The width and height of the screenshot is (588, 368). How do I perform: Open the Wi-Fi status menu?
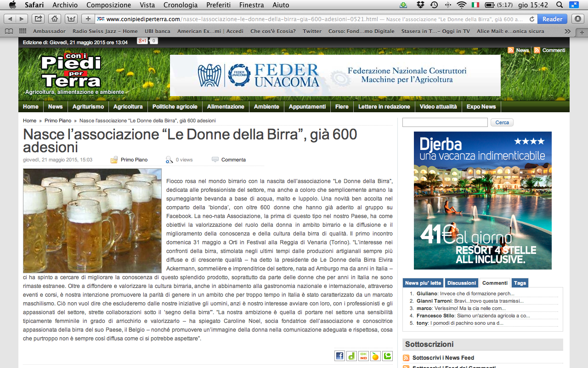coord(461,5)
